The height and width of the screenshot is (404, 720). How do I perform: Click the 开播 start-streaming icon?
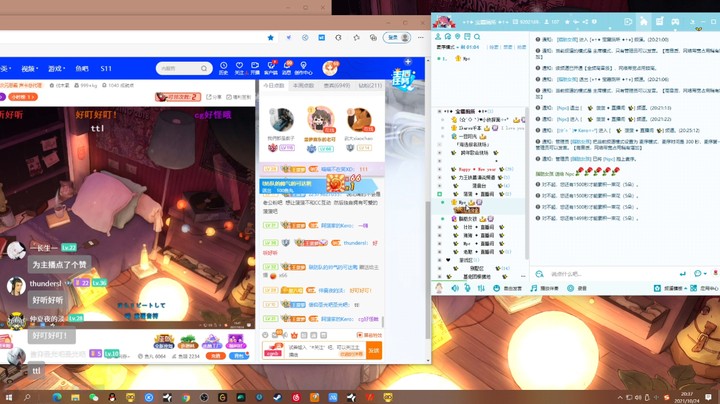click(255, 68)
